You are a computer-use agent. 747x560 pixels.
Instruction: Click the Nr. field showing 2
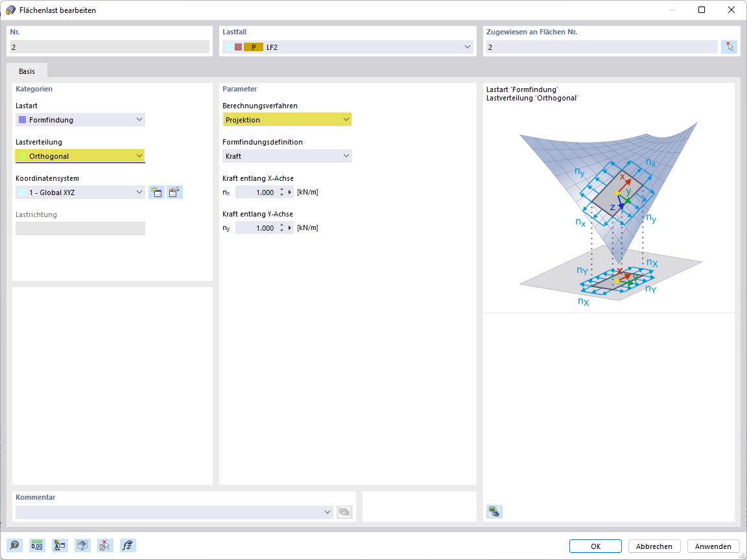[x=110, y=47]
